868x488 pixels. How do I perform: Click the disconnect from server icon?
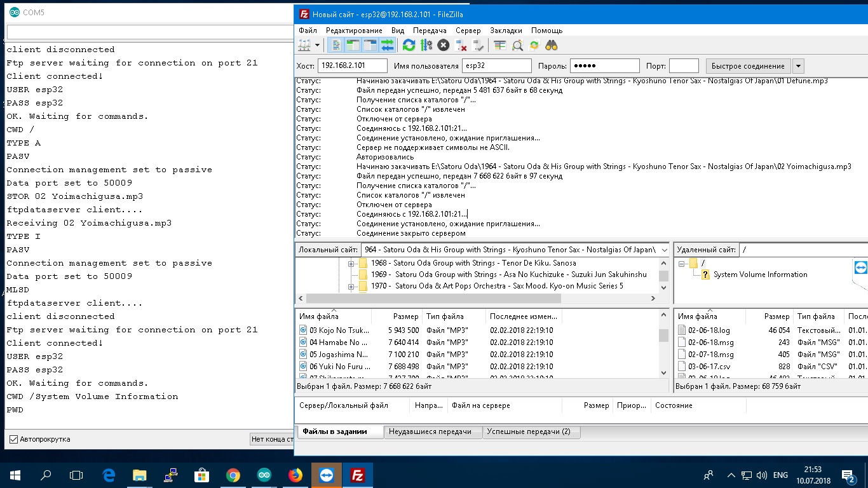[x=461, y=45]
